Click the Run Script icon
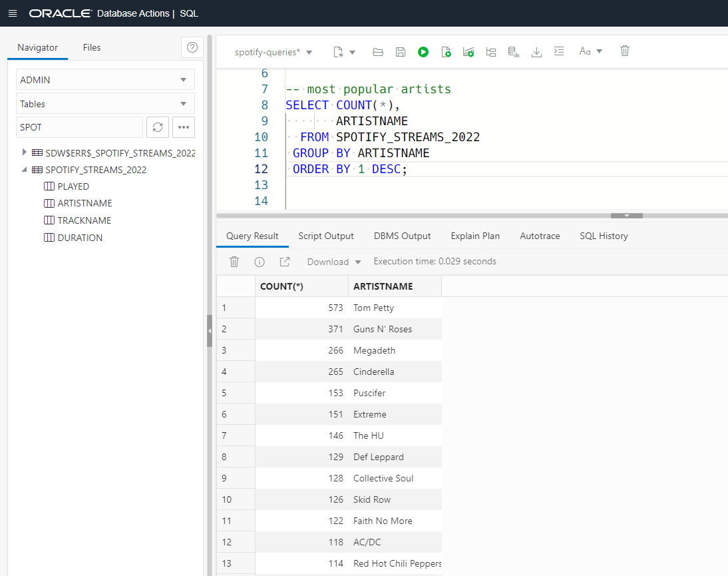Image resolution: width=728 pixels, height=576 pixels. click(447, 52)
